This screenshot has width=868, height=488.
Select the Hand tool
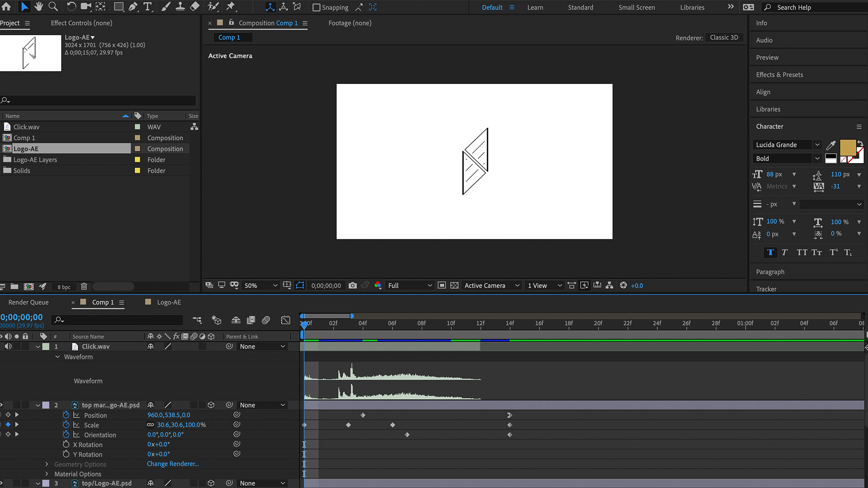tap(39, 7)
